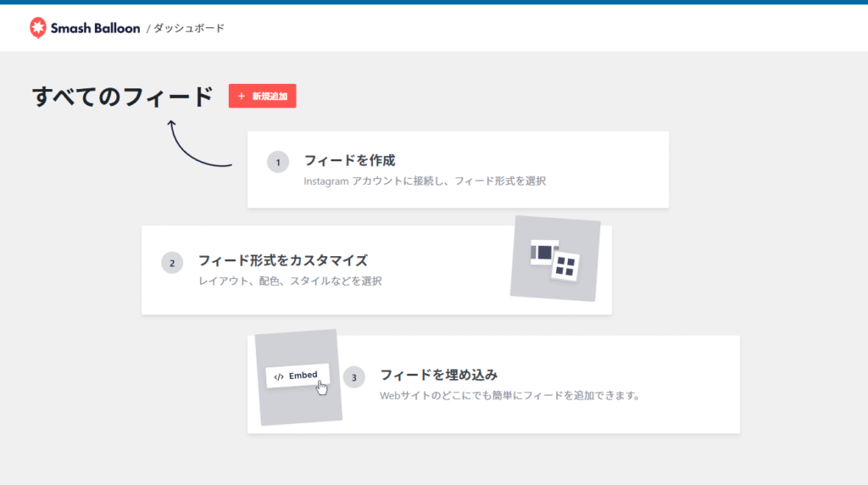Click the フィード形式をカスタマイズ step title
The height and width of the screenshot is (485, 868).
pyautogui.click(x=282, y=260)
